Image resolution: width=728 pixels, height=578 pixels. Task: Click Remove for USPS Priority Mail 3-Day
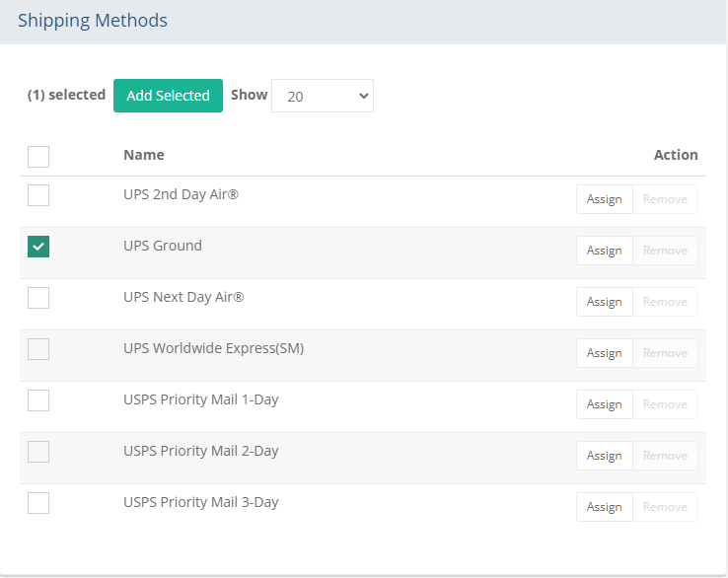pos(665,507)
